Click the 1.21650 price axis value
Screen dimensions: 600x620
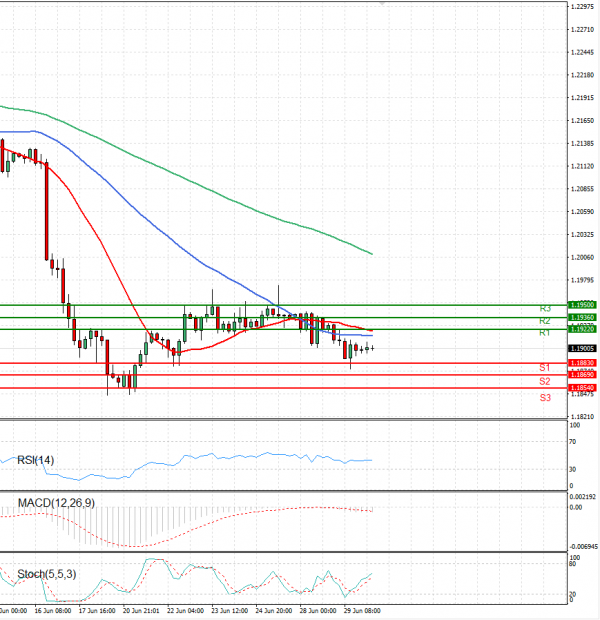pos(583,121)
